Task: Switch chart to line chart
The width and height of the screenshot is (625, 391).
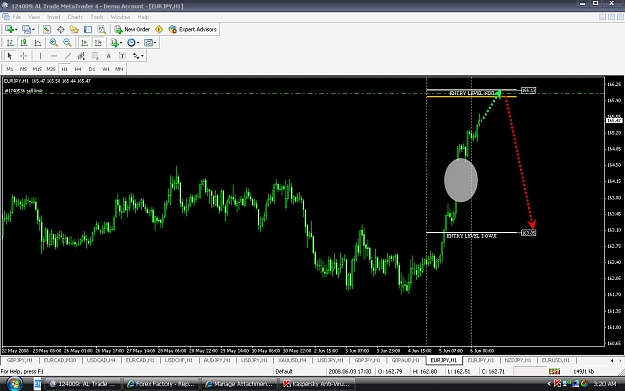Action: [x=37, y=43]
